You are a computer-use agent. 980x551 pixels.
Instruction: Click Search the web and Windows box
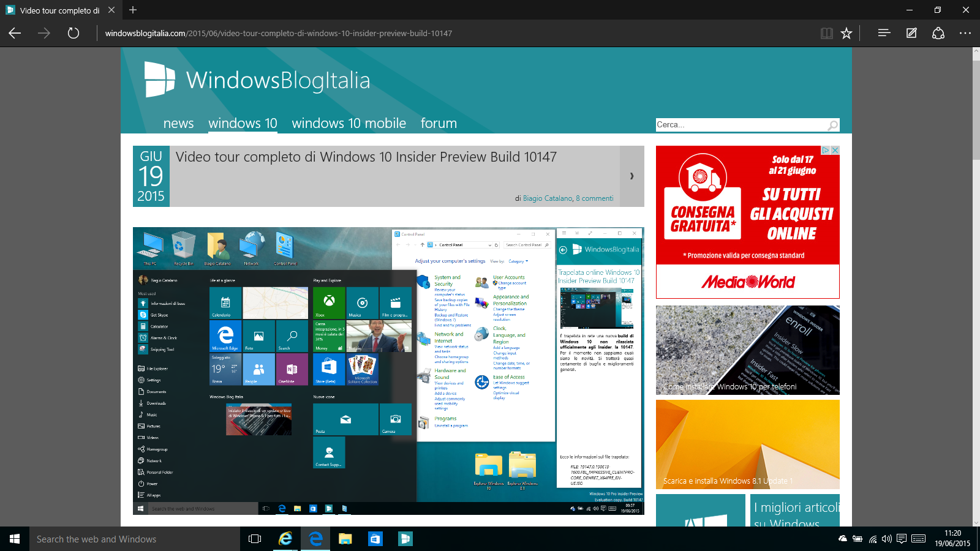135,539
